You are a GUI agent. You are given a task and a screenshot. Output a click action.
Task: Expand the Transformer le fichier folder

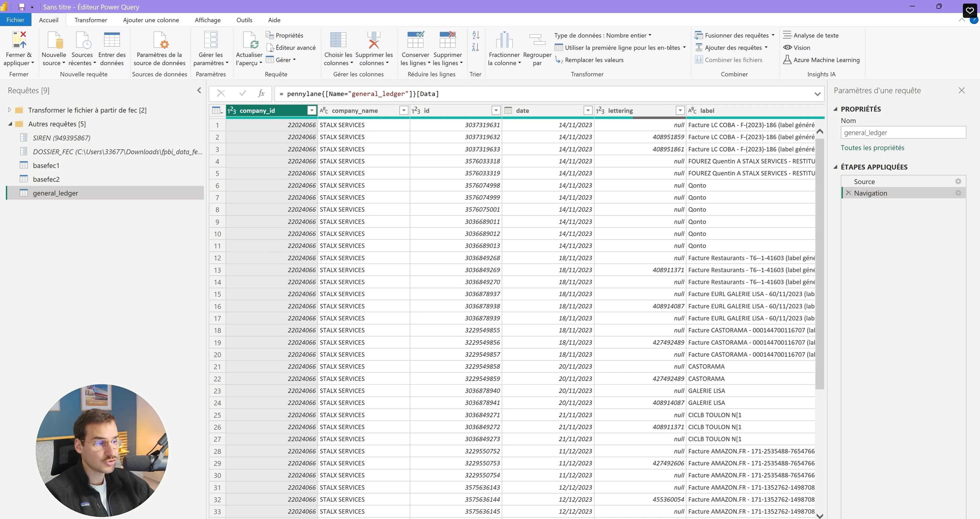[x=9, y=110]
